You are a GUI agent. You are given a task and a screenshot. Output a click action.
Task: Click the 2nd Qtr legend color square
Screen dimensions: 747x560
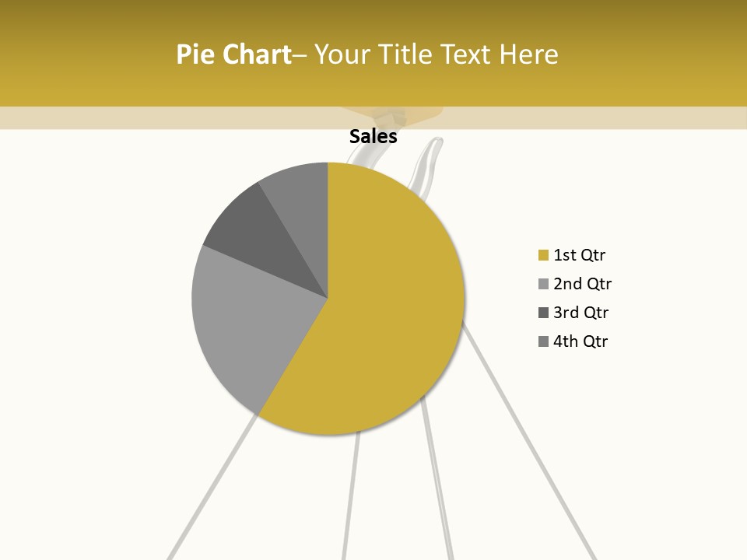tap(543, 284)
